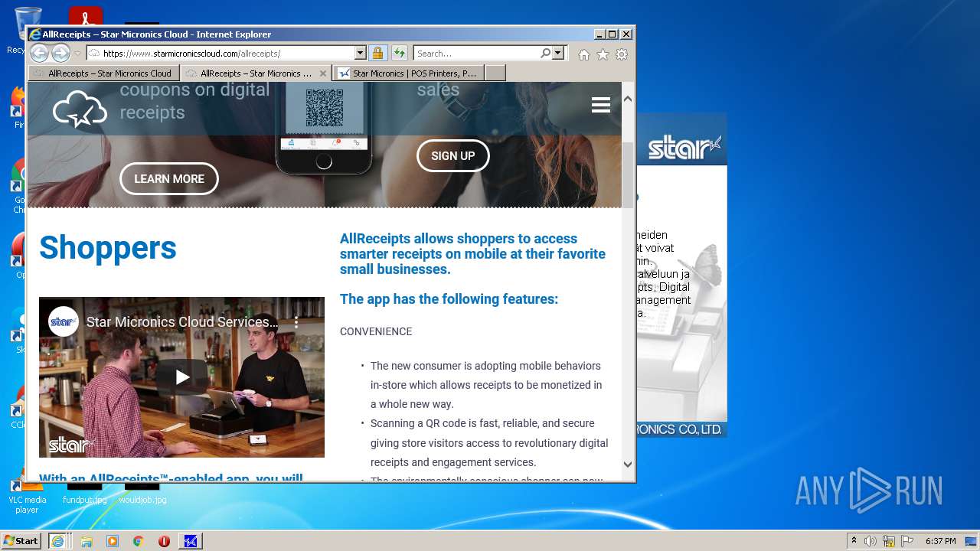Viewport: 980px width, 551px height.
Task: Open Opera from the taskbar
Action: 164,541
